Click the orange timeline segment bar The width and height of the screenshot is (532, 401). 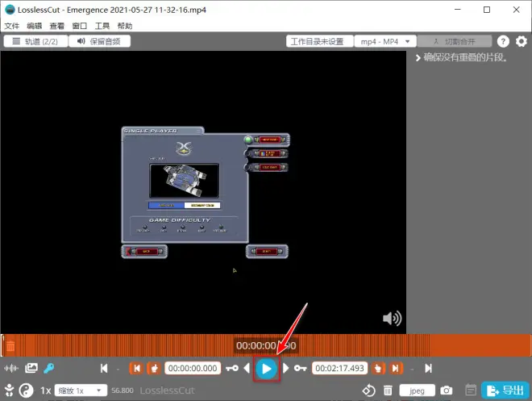(266, 345)
